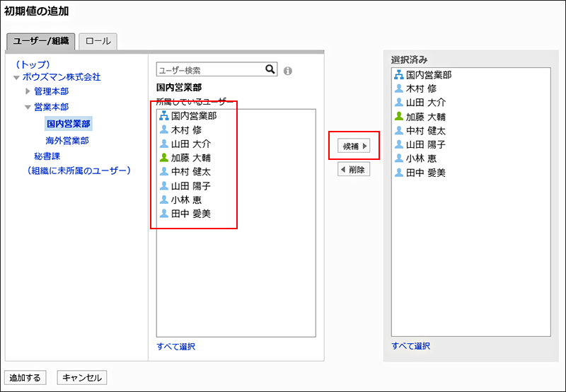Select 木村 修 name in candidate list

point(186,129)
